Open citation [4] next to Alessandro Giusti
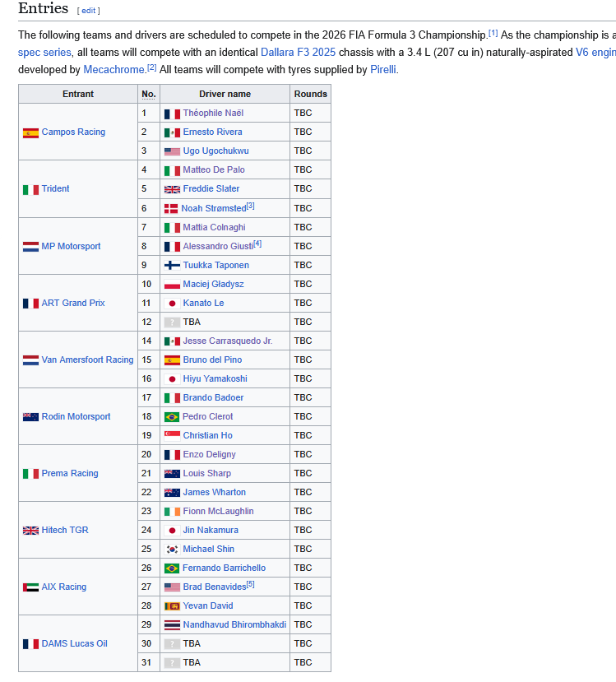This screenshot has width=616, height=682. (x=257, y=244)
